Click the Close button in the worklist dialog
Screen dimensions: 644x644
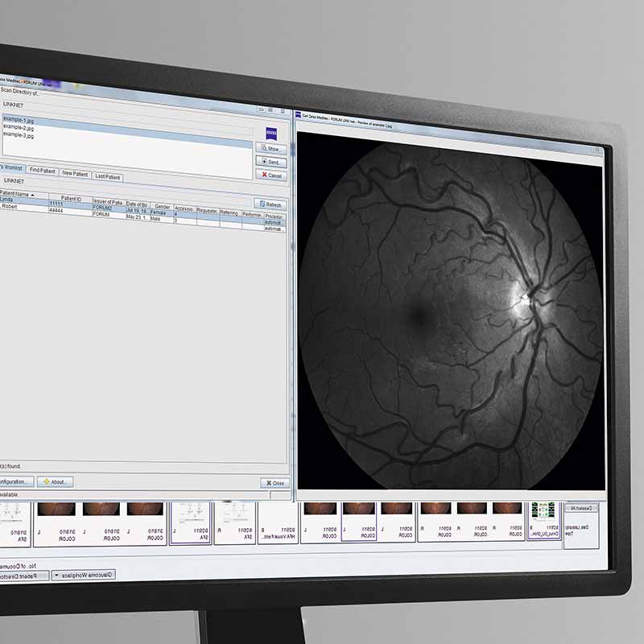(275, 483)
